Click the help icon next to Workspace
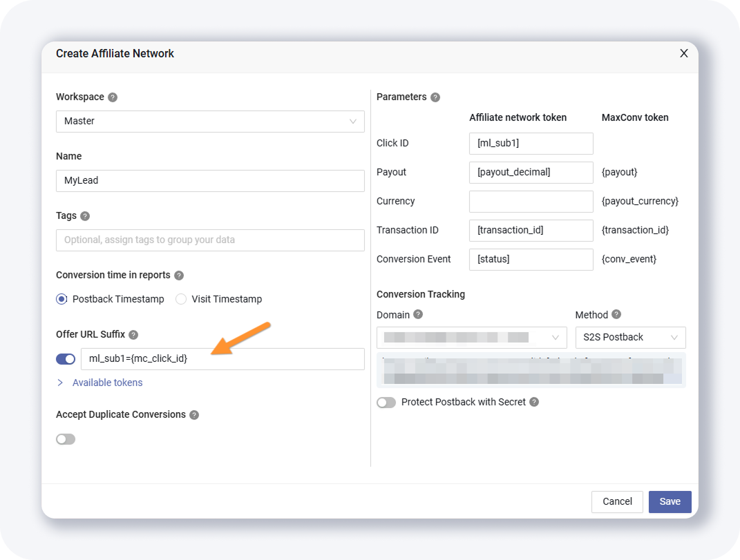 pyautogui.click(x=113, y=97)
